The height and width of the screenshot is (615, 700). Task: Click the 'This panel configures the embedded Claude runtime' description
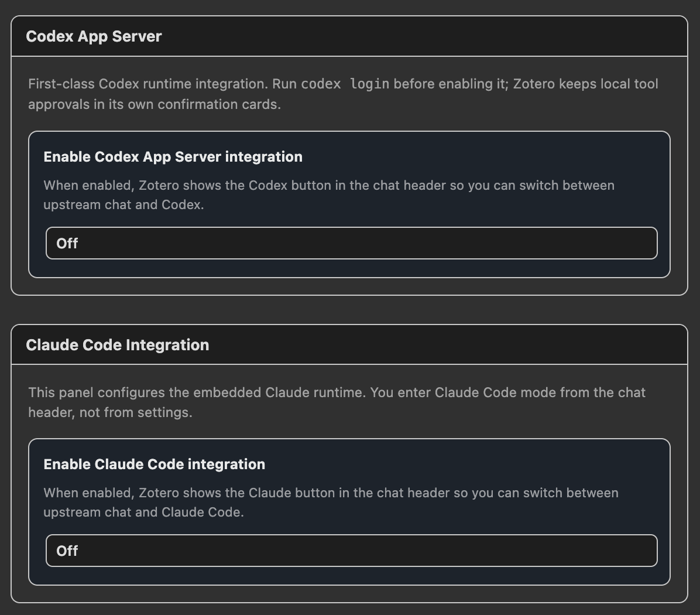click(337, 402)
